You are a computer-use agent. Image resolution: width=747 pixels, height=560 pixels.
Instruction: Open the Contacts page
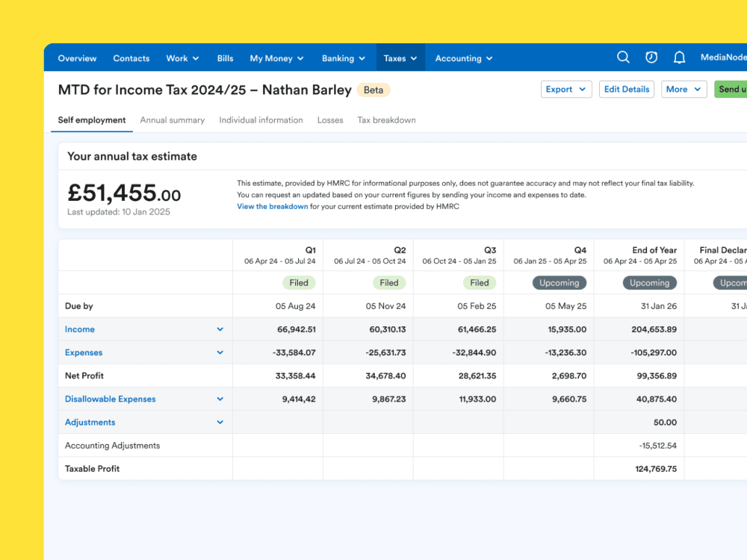click(131, 57)
